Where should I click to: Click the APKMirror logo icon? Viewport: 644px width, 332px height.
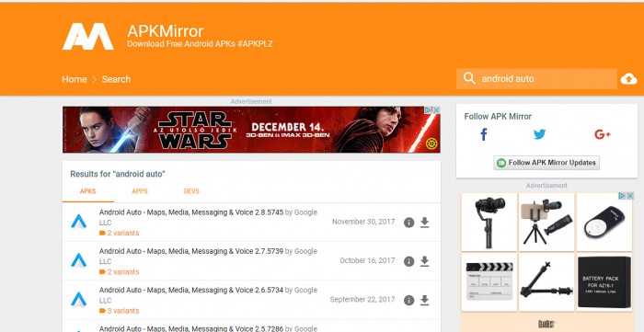[x=88, y=37]
